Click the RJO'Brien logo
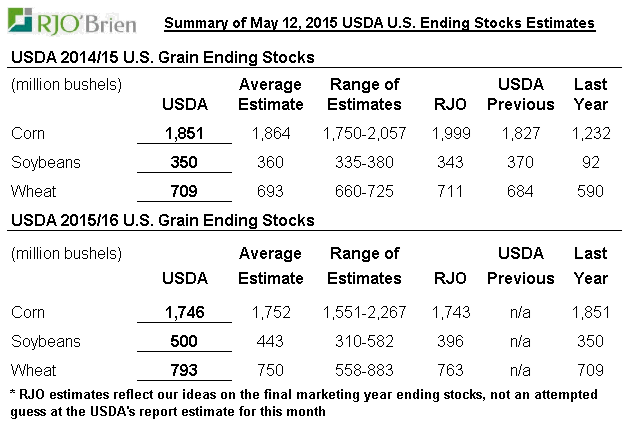This screenshot has width=630, height=430. (66, 23)
